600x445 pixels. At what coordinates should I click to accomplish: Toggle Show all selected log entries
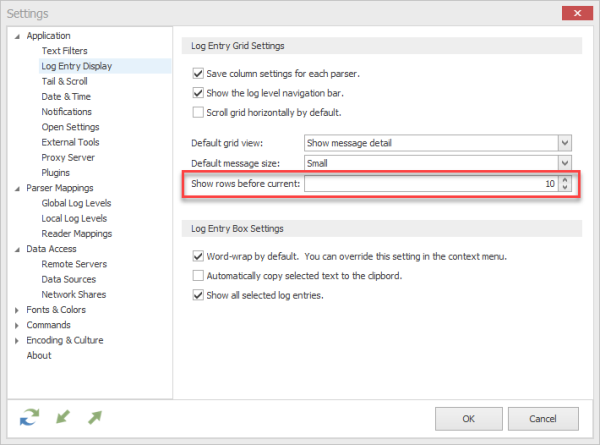[x=198, y=295]
